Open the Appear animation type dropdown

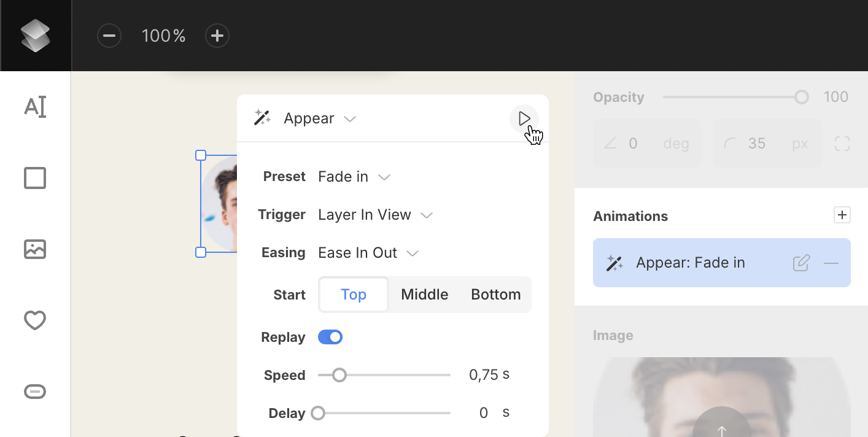click(320, 118)
